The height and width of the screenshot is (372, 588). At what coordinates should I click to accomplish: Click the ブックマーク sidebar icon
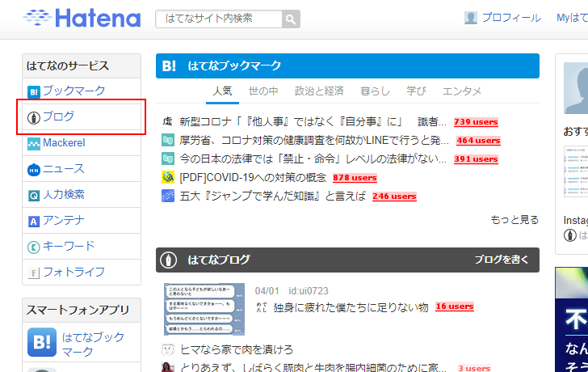(x=34, y=91)
